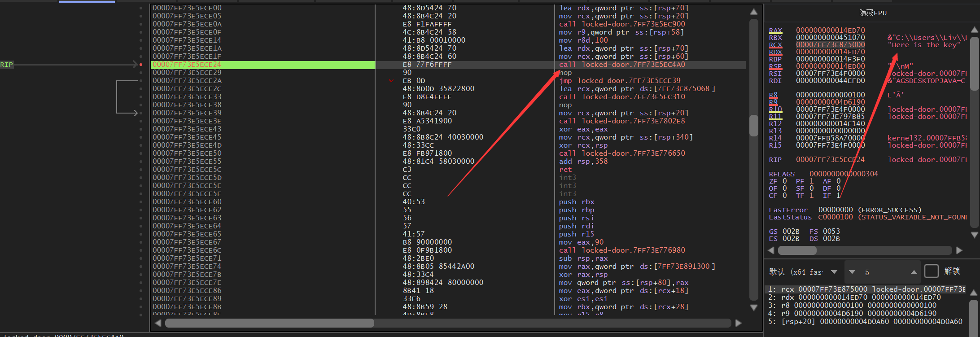Click the RIP marker in the left gutter
The height and width of the screenshot is (337, 980).
pyautogui.click(x=7, y=65)
